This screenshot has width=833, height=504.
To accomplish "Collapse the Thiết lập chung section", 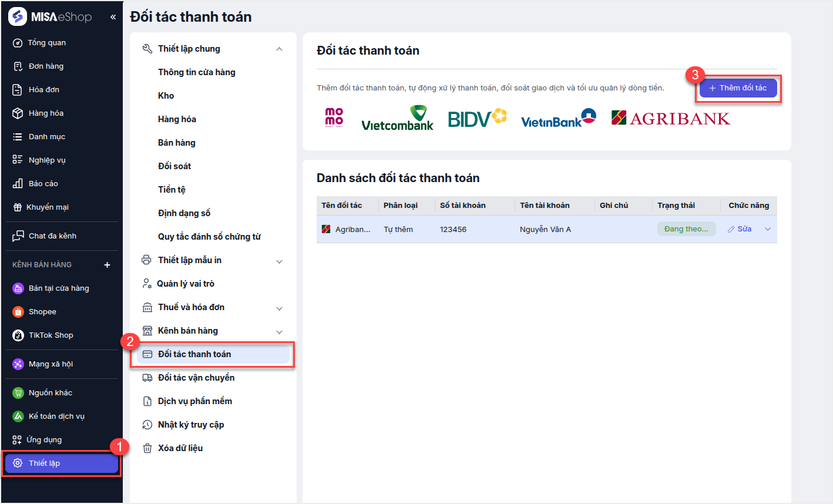I will (x=279, y=49).
